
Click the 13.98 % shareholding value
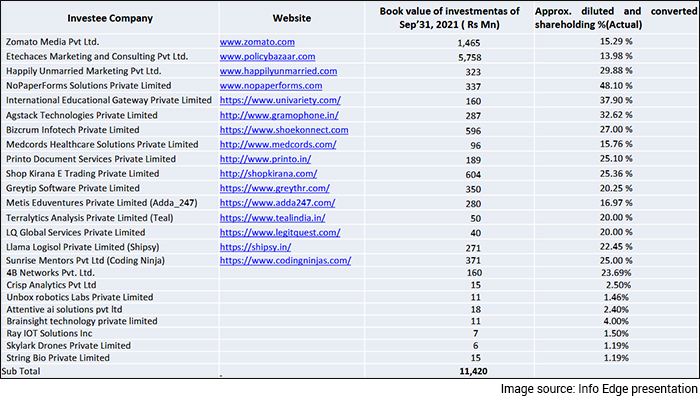click(616, 56)
